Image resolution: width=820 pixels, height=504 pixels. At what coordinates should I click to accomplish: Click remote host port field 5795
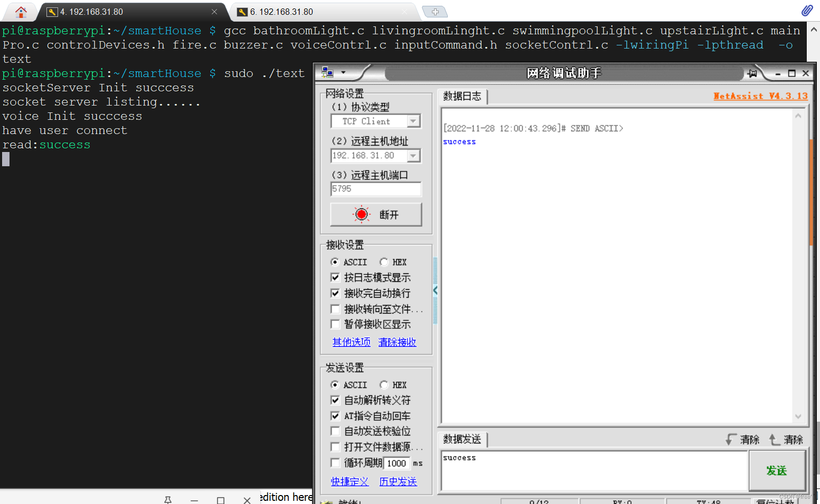(x=376, y=189)
